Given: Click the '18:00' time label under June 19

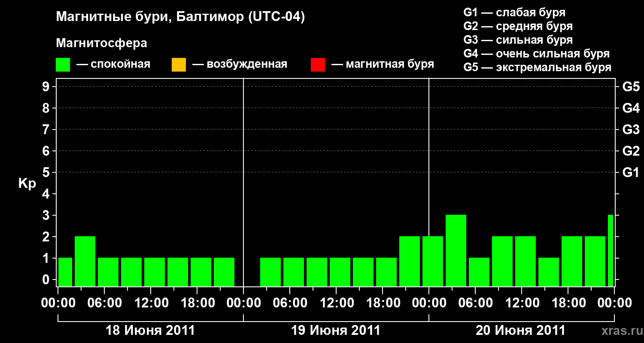Looking at the screenshot, I should tap(383, 303).
